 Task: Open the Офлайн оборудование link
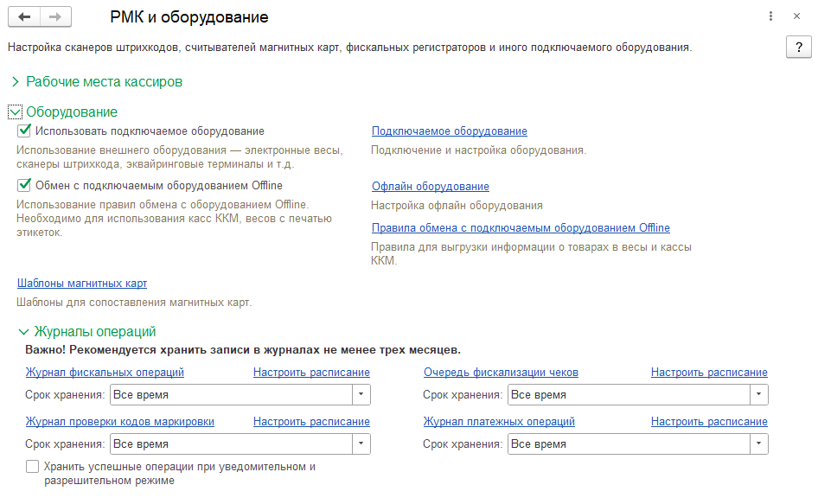tap(430, 187)
